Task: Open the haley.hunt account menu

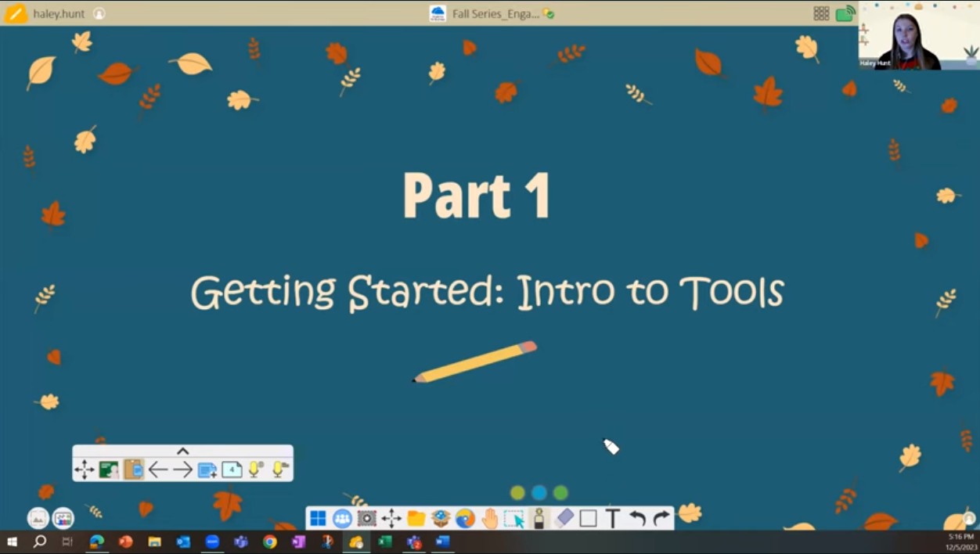Action: tap(59, 13)
